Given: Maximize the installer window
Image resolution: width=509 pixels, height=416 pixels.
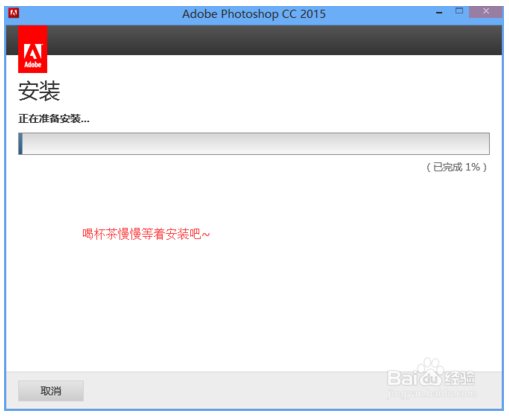Looking at the screenshot, I should coord(459,11).
